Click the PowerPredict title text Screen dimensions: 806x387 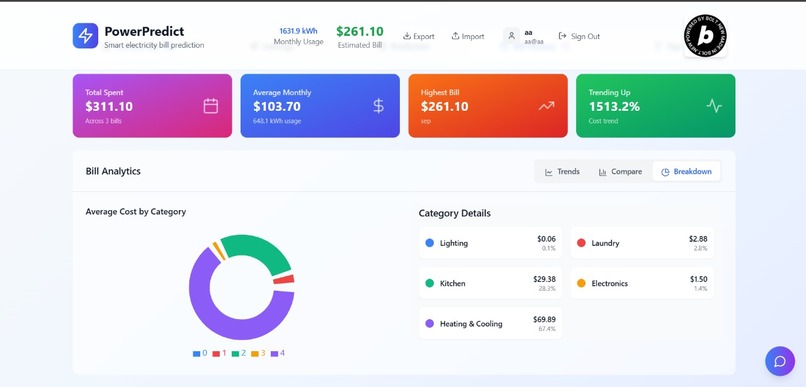pyautogui.click(x=144, y=31)
